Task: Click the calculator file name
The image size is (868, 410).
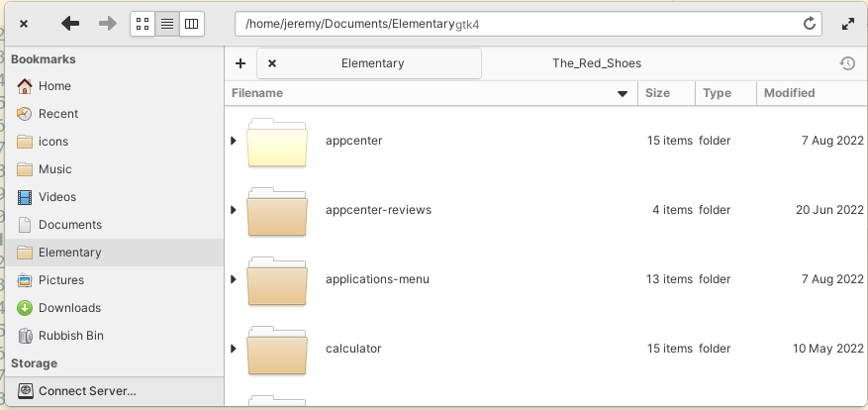Action: tap(353, 349)
